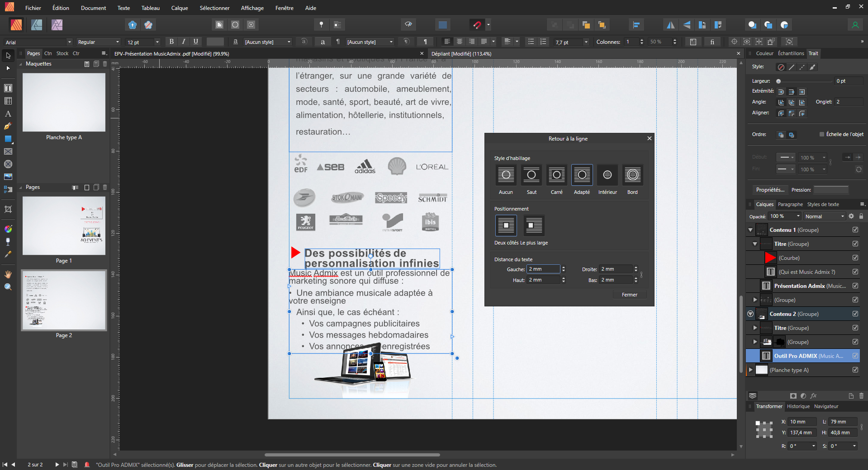This screenshot has width=868, height=470.
Task: Select the 'Saut' text wrap style
Action: pos(531,175)
